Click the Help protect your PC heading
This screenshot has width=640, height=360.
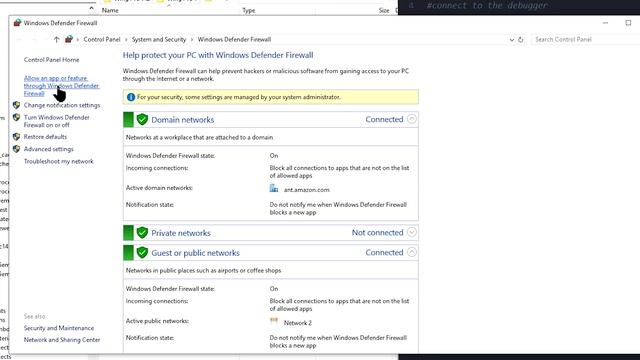pyautogui.click(x=218, y=55)
